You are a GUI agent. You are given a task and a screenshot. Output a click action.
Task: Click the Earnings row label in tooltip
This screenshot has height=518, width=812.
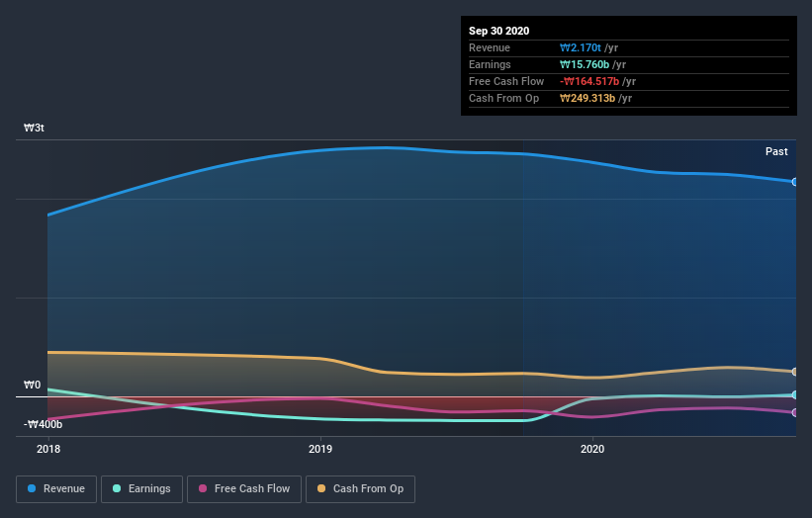[x=490, y=64]
